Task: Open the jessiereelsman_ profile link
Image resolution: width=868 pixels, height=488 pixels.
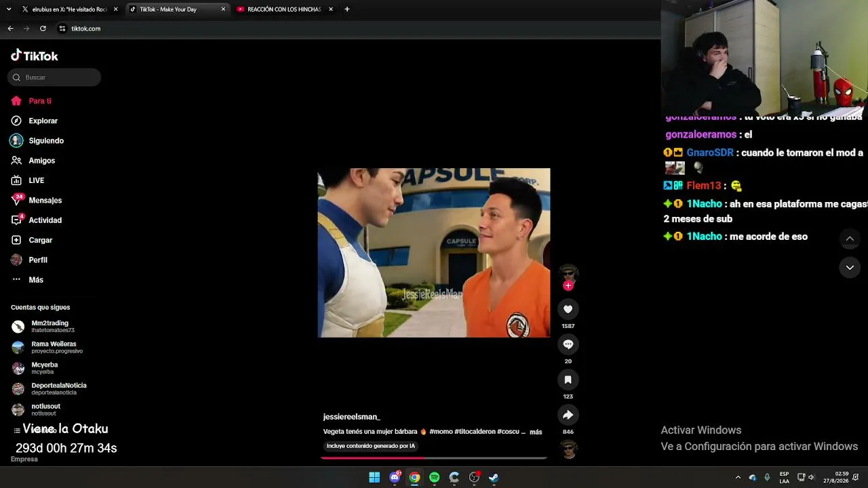Action: pos(351,417)
